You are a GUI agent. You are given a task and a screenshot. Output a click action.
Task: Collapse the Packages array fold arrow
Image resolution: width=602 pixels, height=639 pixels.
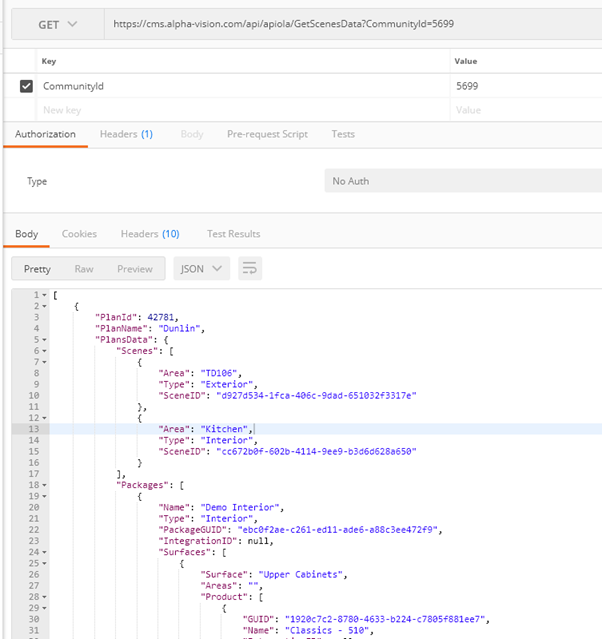click(46, 485)
